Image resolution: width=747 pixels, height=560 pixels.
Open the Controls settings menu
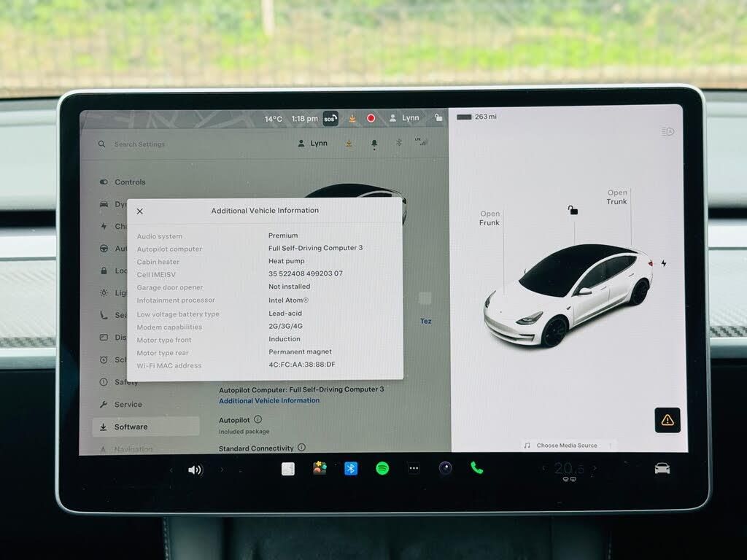click(123, 182)
